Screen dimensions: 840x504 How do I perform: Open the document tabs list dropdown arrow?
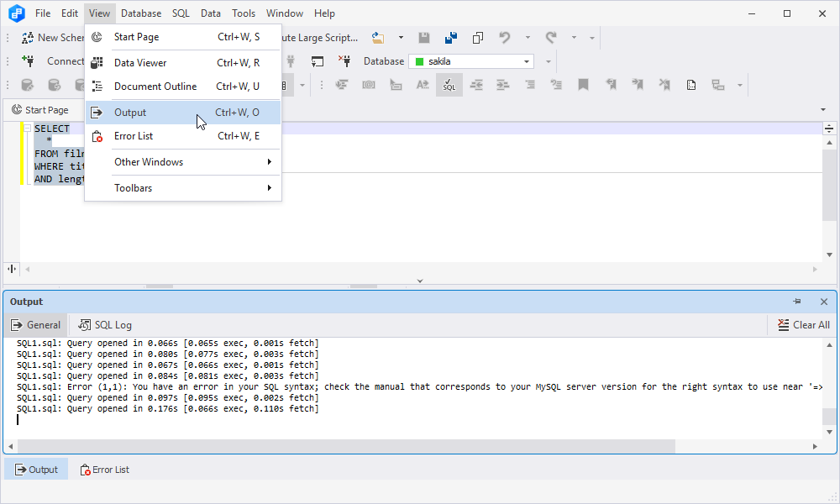(x=823, y=110)
